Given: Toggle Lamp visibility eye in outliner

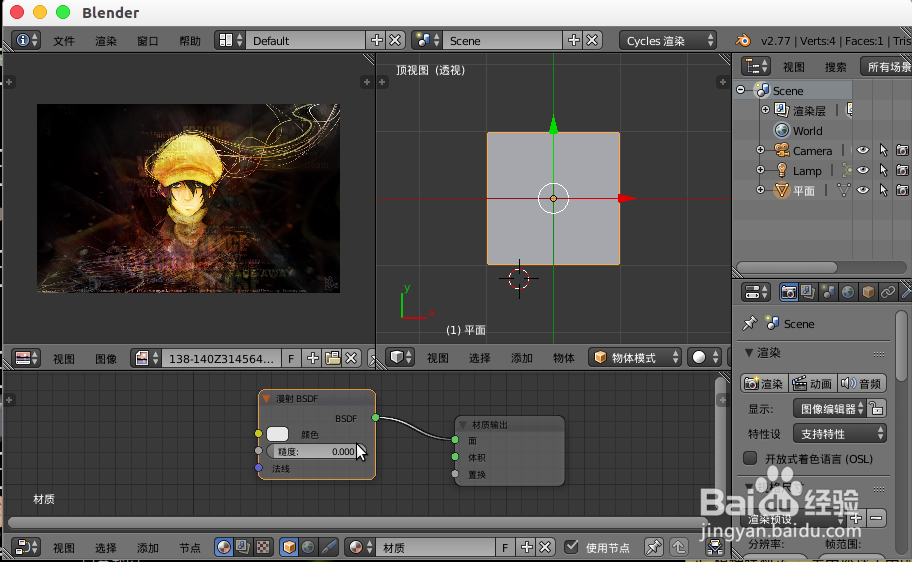Looking at the screenshot, I should point(863,170).
